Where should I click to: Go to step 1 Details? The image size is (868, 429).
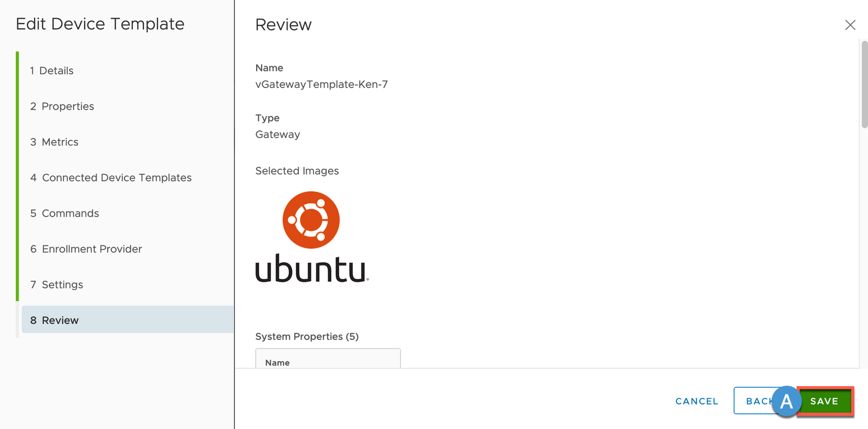coord(52,71)
